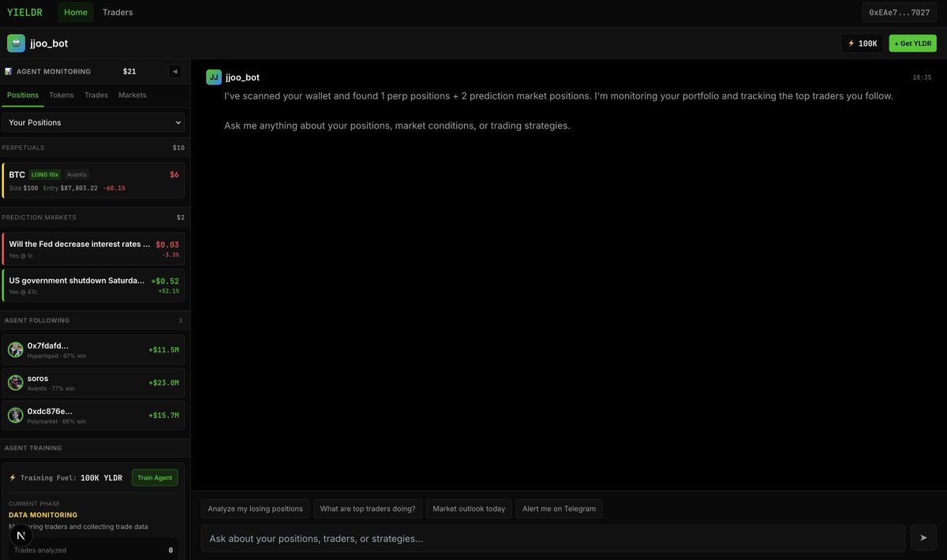
Task: Click the JJ avatar next to the chat message
Action: 214,77
